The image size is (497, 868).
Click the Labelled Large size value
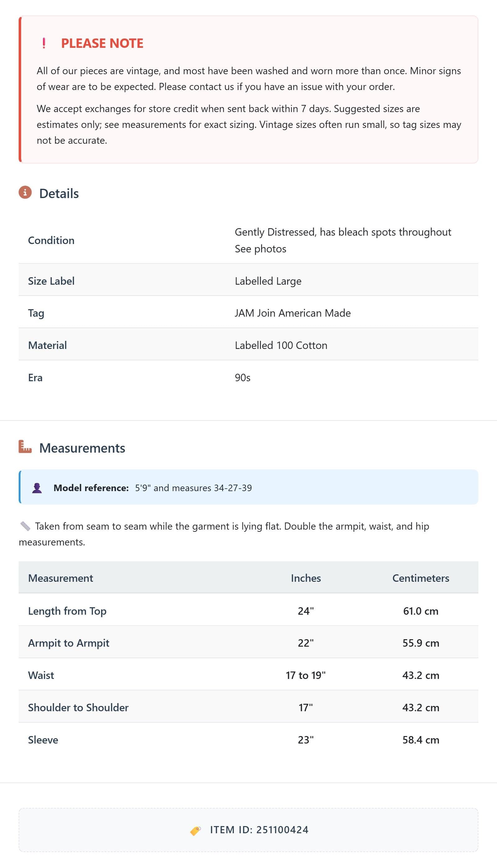coord(268,281)
